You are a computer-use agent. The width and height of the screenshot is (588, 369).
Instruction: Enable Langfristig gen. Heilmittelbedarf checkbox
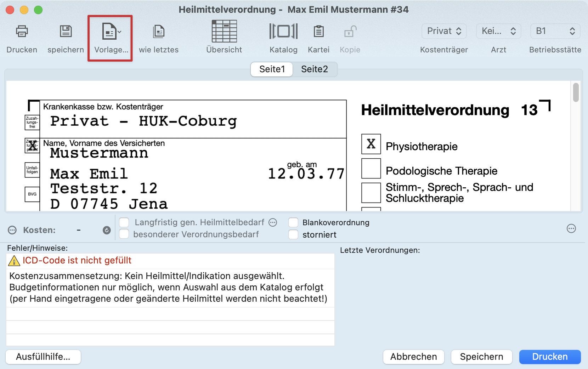tap(124, 222)
